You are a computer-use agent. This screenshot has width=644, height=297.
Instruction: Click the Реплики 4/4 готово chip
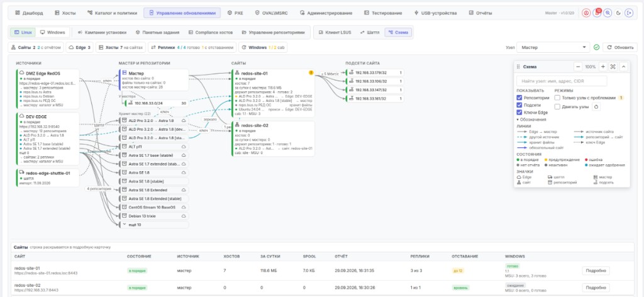click(x=192, y=47)
